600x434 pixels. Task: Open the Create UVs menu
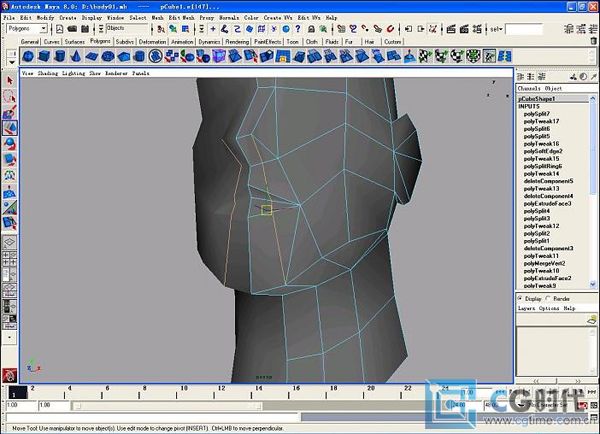coord(278,18)
